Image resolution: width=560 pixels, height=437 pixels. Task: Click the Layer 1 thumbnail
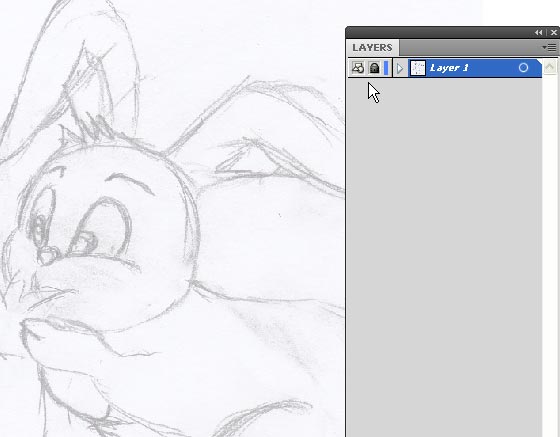tap(418, 68)
